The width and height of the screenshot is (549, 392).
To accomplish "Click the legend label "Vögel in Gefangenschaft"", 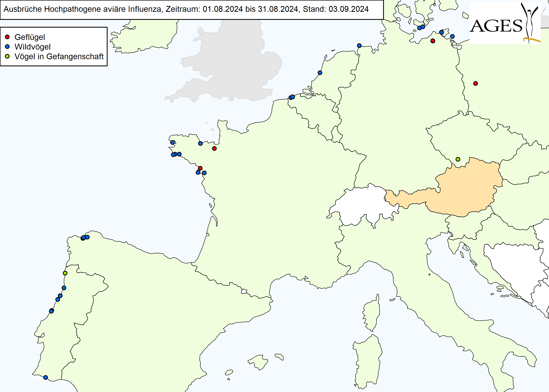I will [x=59, y=57].
